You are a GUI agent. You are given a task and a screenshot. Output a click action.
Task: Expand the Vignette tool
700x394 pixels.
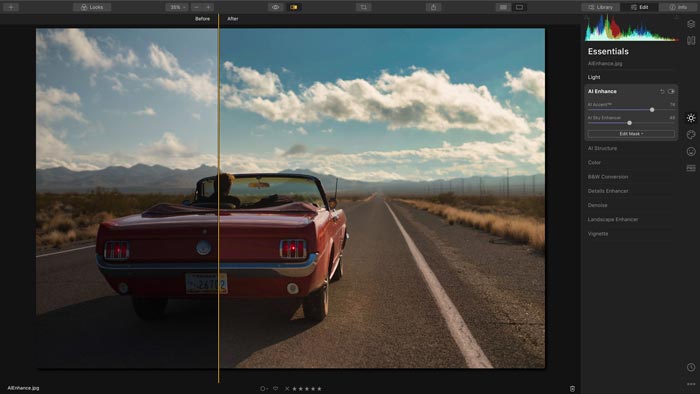coord(598,234)
